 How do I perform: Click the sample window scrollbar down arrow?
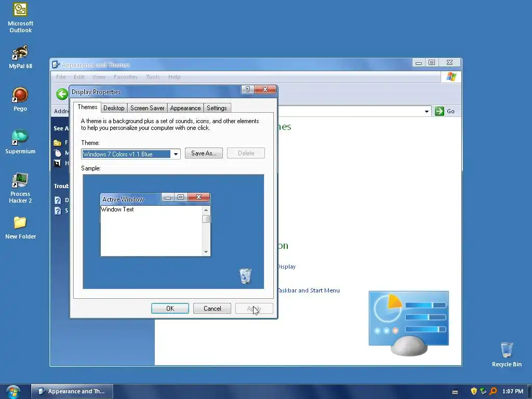[206, 252]
